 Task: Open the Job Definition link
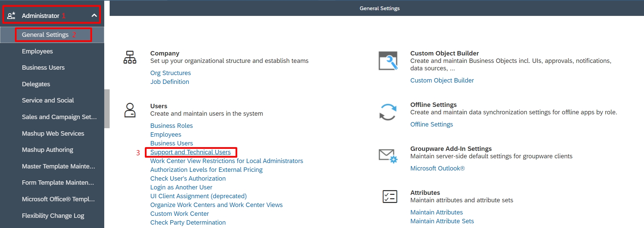(170, 82)
